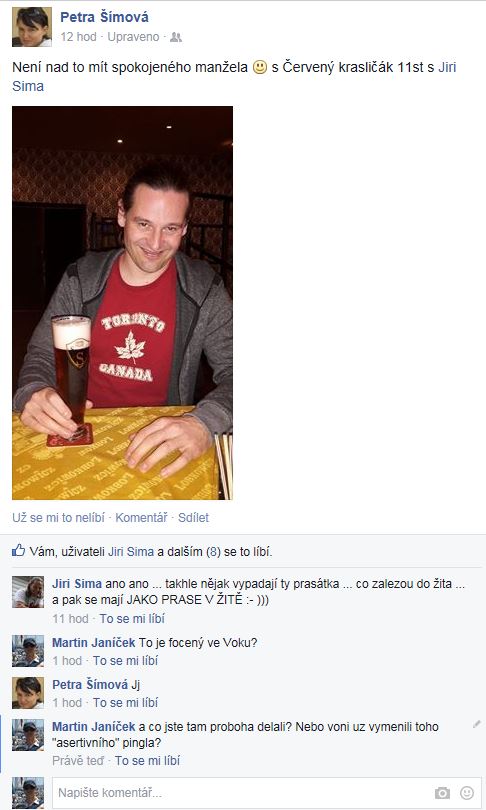Image resolution: width=486 pixels, height=810 pixels.
Task: Open the tagged Jiri Sima link in the post text
Action: (447, 67)
